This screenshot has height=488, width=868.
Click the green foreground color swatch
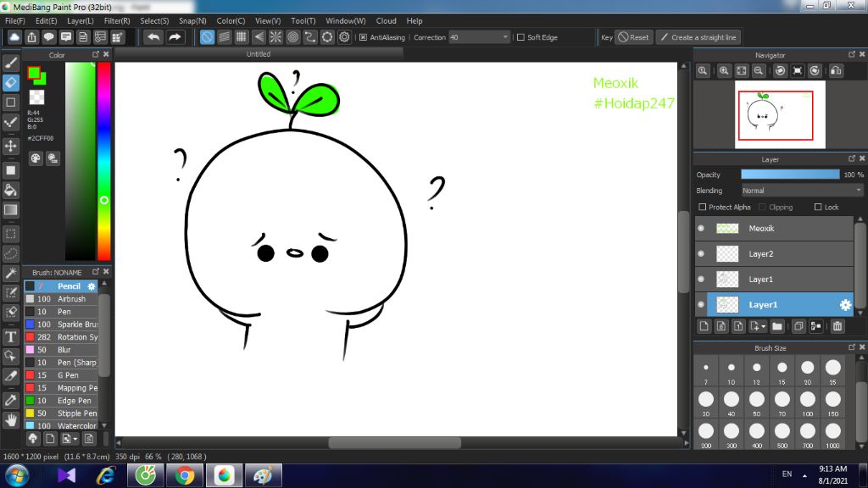(x=34, y=73)
